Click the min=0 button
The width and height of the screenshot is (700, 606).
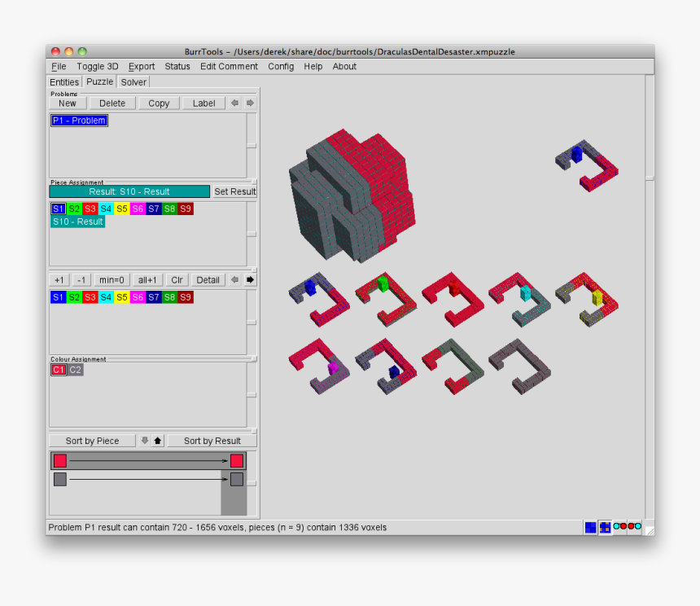(x=111, y=280)
